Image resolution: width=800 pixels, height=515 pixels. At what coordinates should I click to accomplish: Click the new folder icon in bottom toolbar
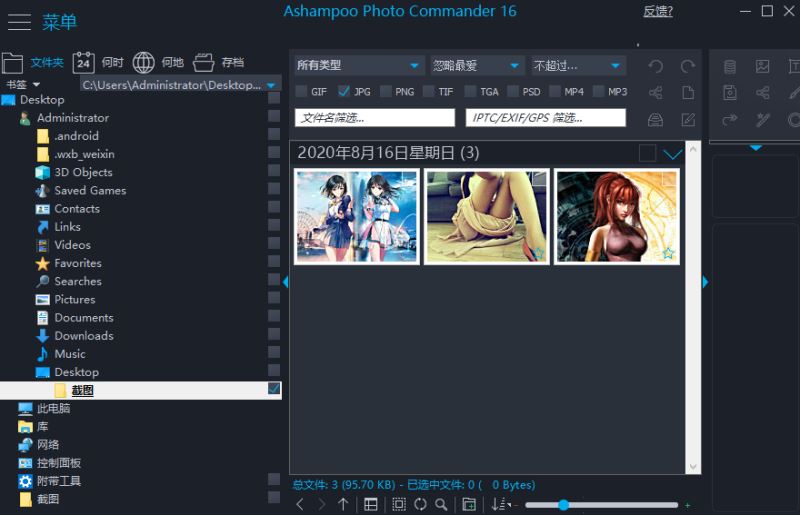point(469,504)
